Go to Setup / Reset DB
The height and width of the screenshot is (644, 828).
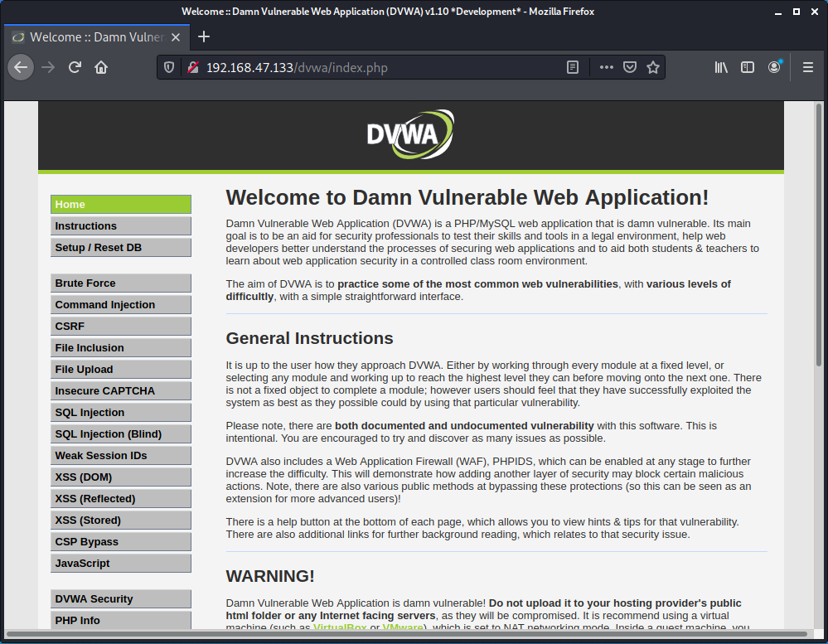[121, 248]
